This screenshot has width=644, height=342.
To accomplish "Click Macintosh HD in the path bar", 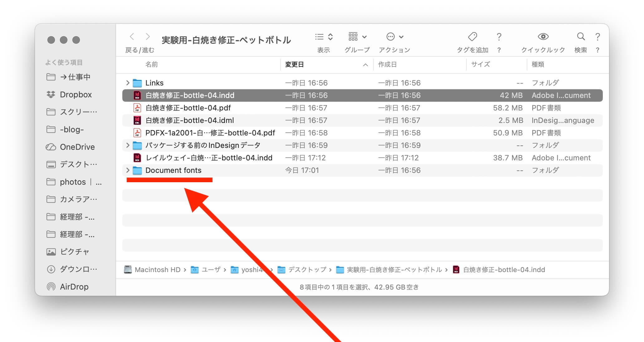I will (x=157, y=270).
